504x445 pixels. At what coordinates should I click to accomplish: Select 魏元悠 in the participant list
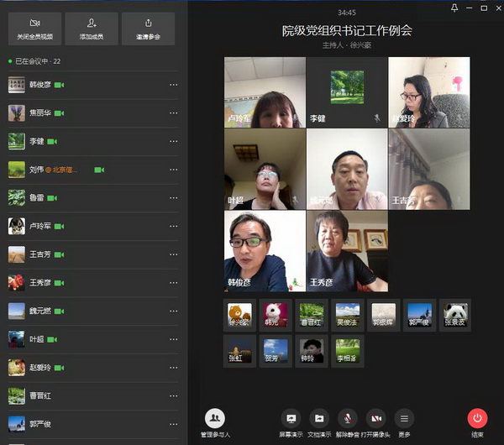pos(40,311)
